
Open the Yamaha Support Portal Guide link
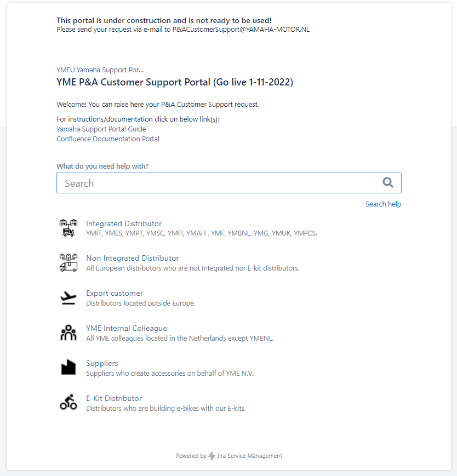pyautogui.click(x=101, y=129)
